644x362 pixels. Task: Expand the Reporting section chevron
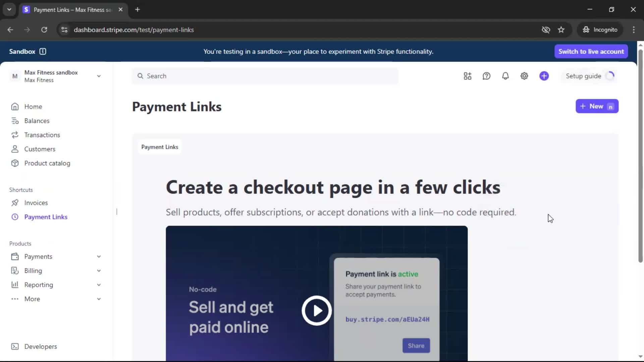click(x=99, y=285)
